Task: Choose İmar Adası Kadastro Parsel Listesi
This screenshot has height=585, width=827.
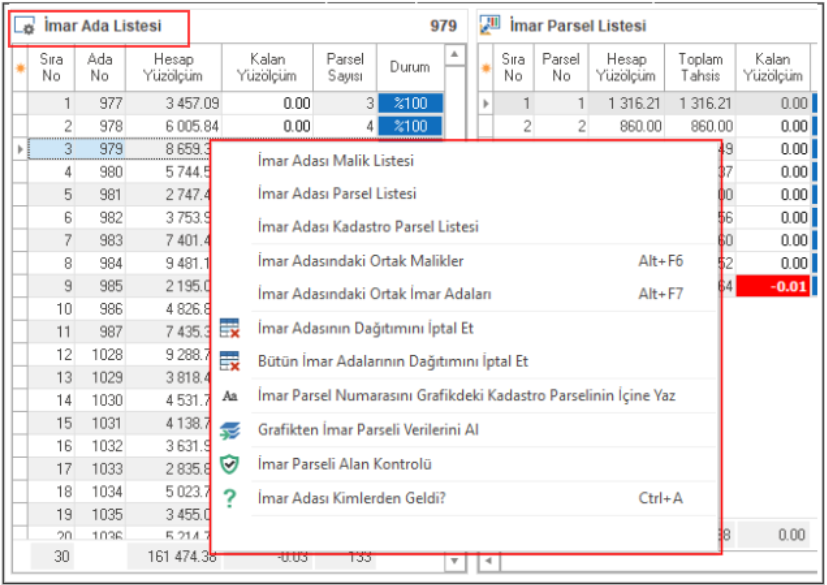Action: pos(367,227)
